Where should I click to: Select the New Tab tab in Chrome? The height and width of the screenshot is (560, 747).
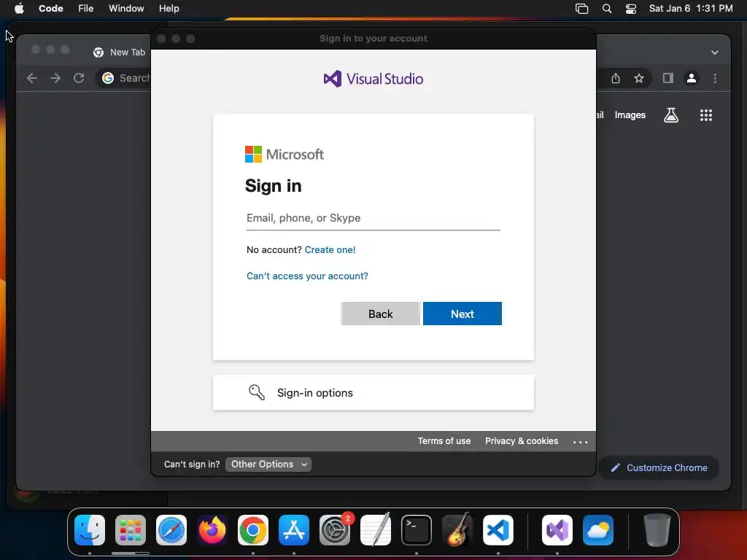pos(119,52)
